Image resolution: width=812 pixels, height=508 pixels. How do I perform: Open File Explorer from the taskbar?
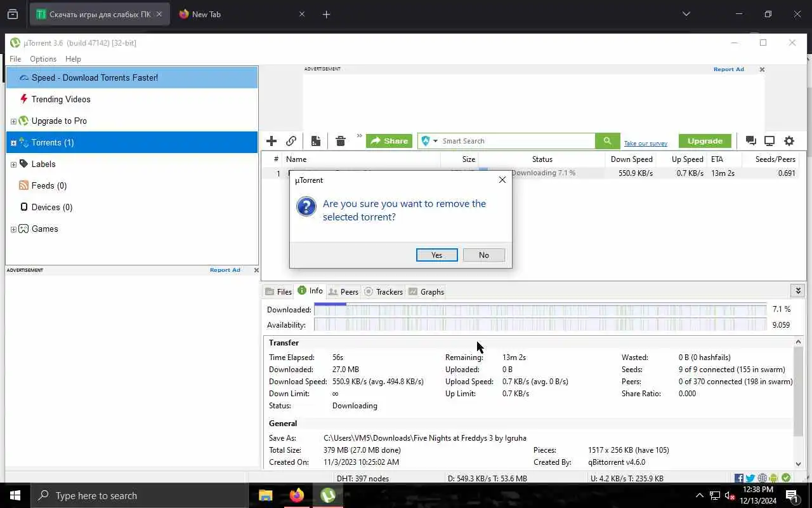pos(266,495)
